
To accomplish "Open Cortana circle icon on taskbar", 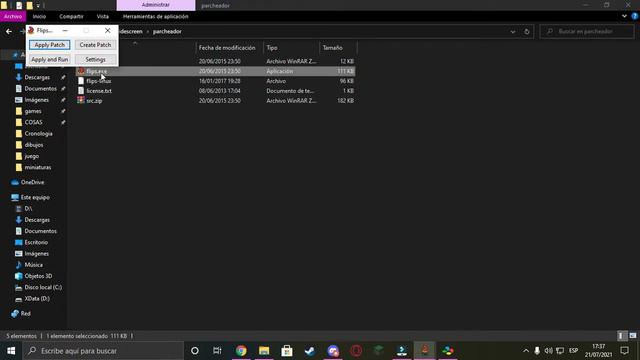I will pyautogui.click(x=195, y=351).
